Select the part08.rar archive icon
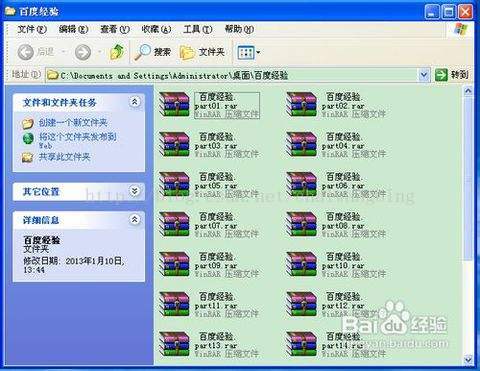 [x=301, y=224]
